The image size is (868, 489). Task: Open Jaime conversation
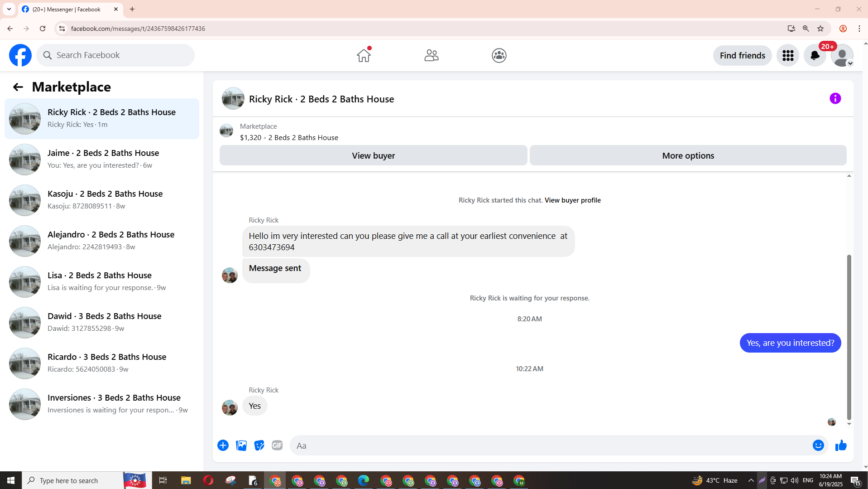click(102, 160)
